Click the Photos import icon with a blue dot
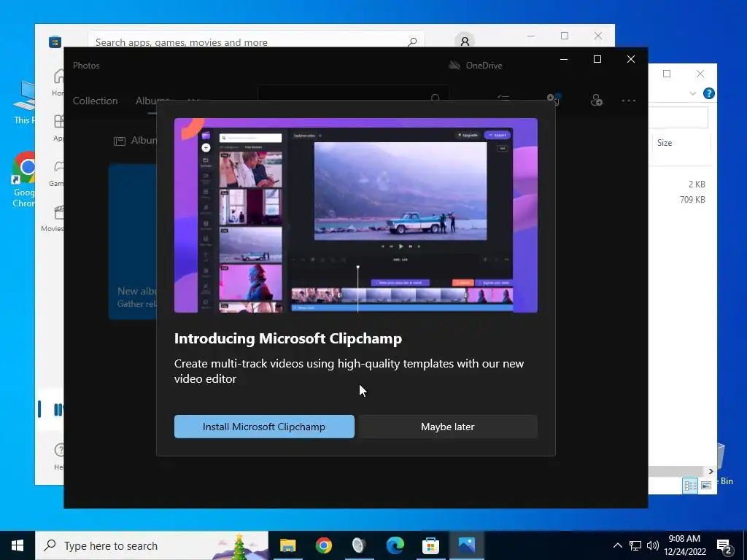 [x=554, y=98]
